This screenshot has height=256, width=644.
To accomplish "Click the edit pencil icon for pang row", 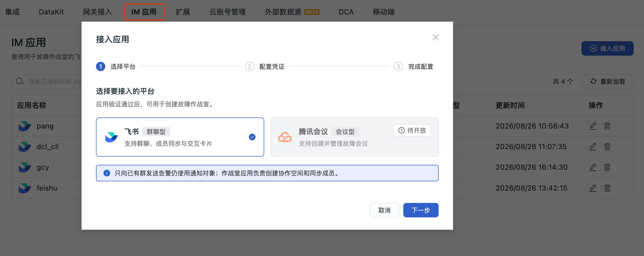I will click(593, 126).
